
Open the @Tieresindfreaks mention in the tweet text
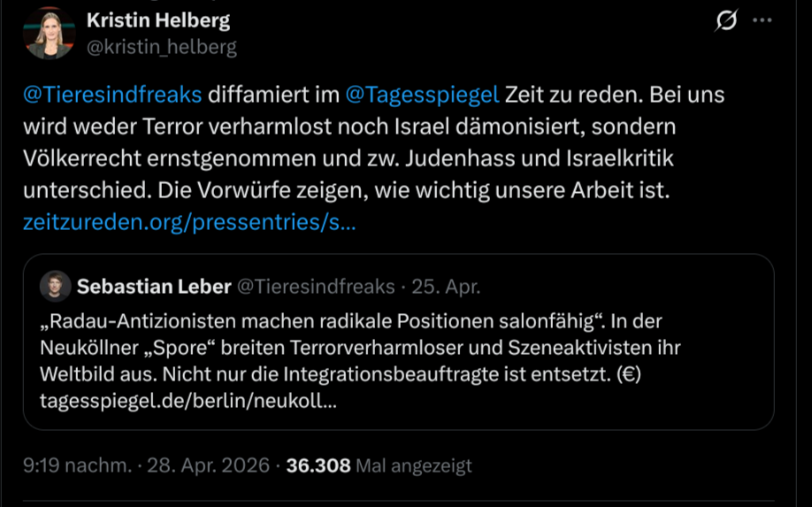(x=112, y=95)
